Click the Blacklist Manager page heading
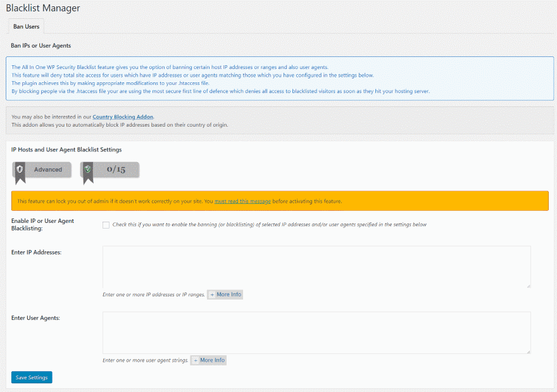Screen dimensions: 557x392 (43, 8)
